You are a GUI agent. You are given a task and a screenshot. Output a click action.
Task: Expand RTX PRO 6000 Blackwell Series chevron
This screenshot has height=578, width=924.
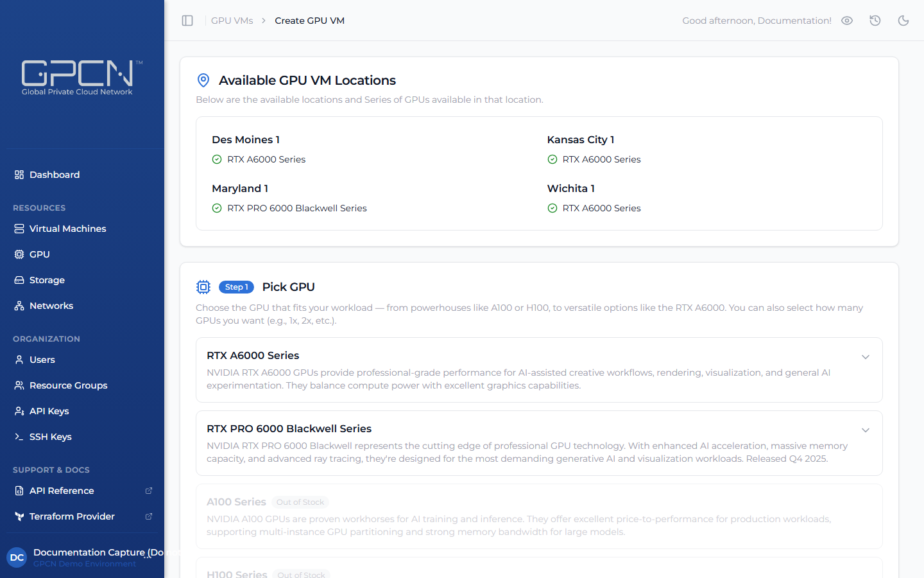[866, 430]
